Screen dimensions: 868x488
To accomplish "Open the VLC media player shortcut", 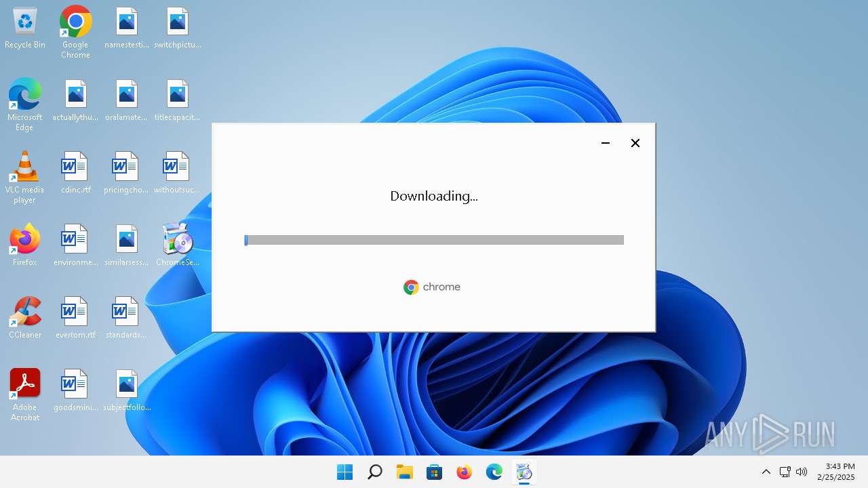I will pyautogui.click(x=25, y=178).
